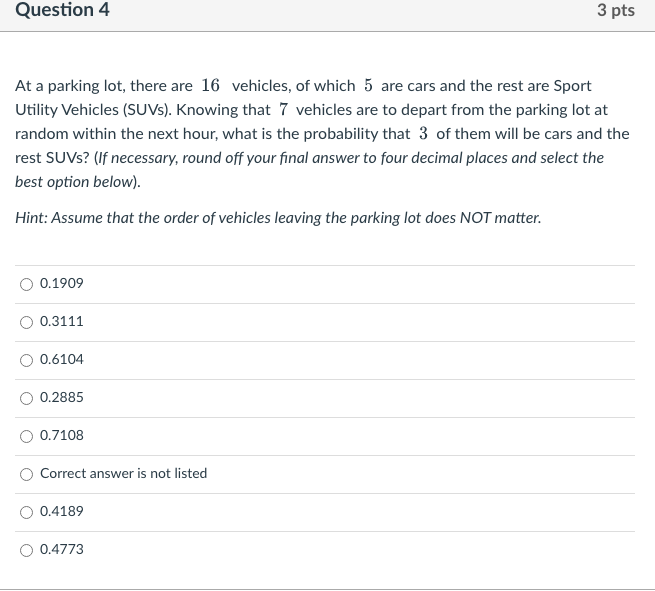Choose "Correct answer is not listed" radio button
Image resolution: width=655 pixels, height=591 pixels.
pos(26,474)
